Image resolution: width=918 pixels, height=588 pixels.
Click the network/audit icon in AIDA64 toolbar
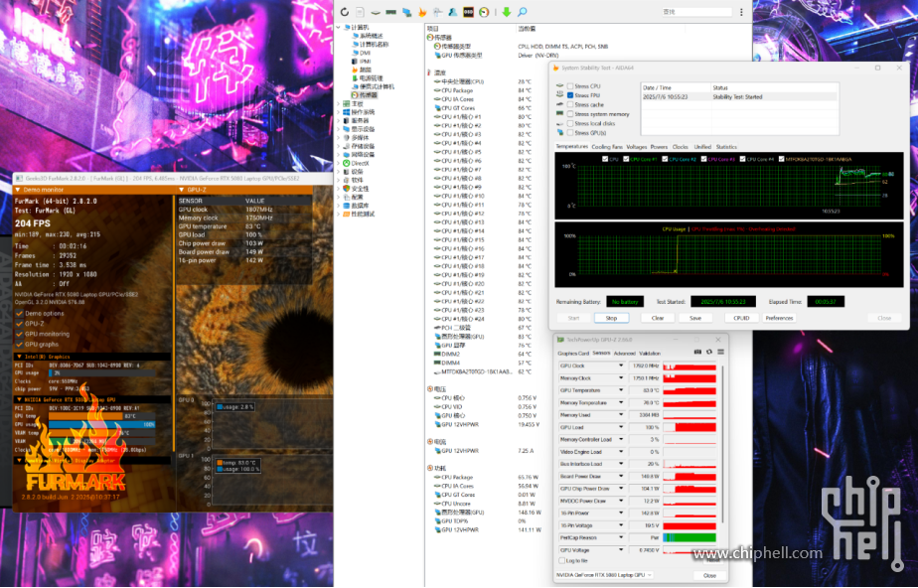tap(437, 12)
